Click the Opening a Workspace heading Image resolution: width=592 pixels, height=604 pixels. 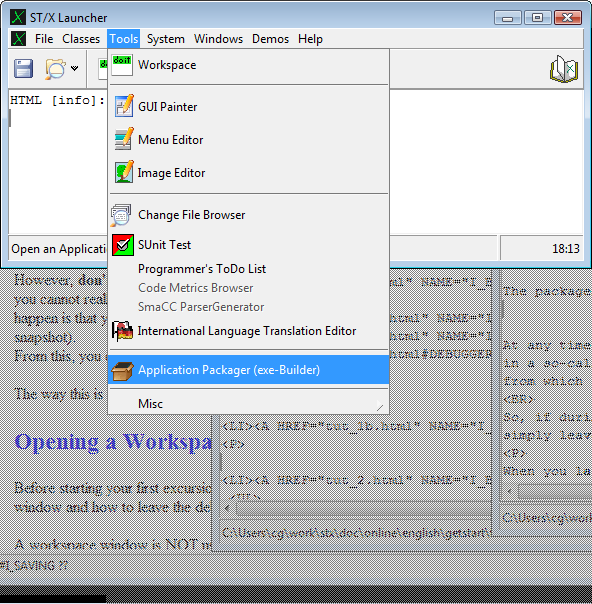coord(113,442)
